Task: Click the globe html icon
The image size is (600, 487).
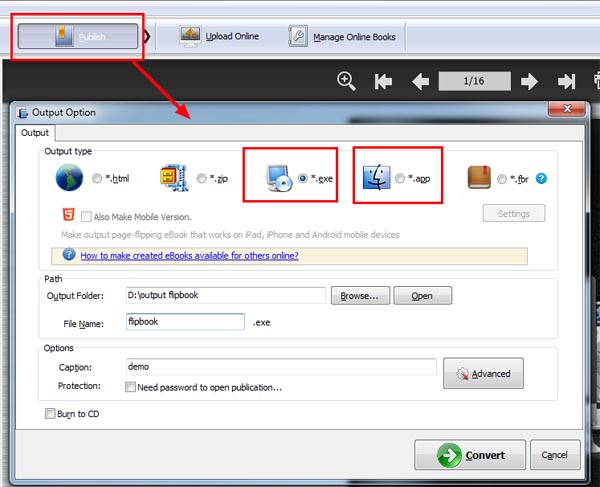Action: [x=69, y=178]
